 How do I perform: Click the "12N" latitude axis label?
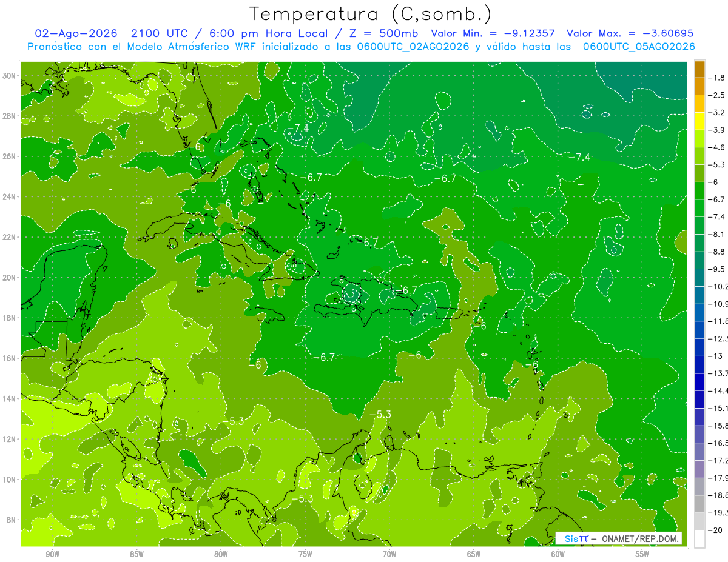pos(9,439)
